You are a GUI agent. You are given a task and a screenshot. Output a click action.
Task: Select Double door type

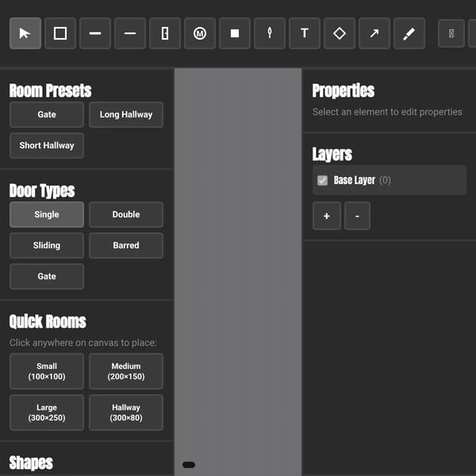point(126,214)
